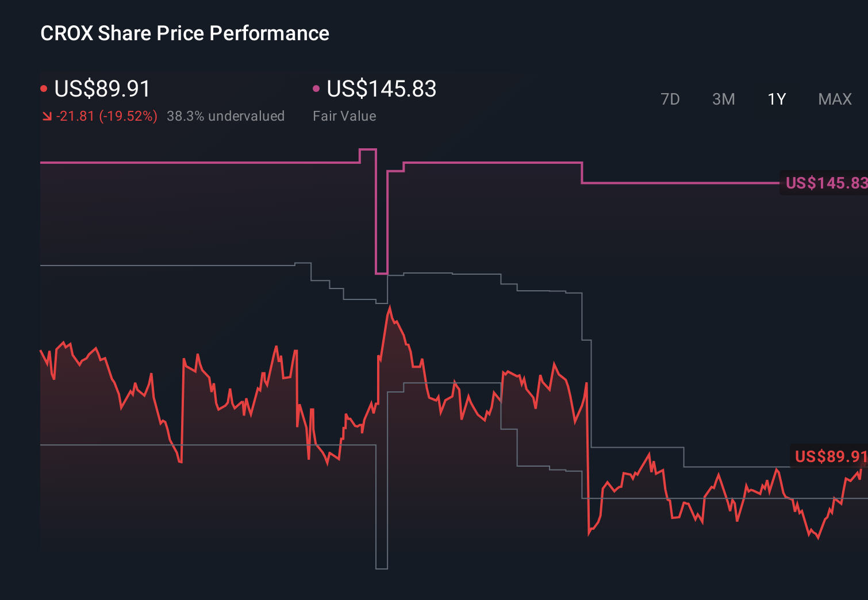Viewport: 868px width, 600px height.
Task: Click the red share price legend dot
Action: 44,89
